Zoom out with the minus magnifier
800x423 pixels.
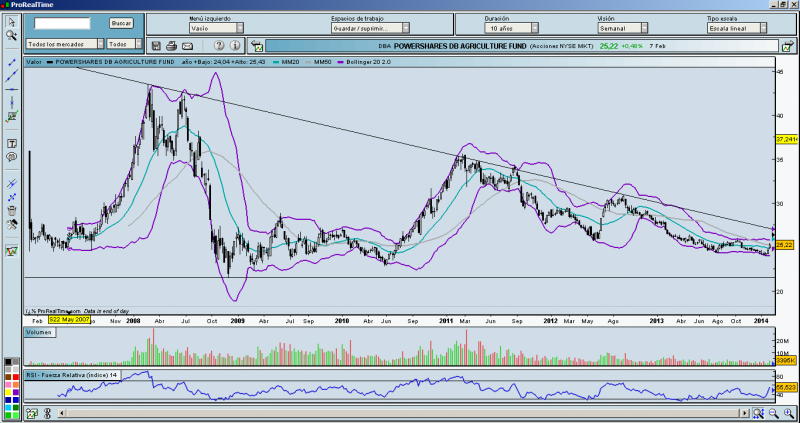[773, 413]
